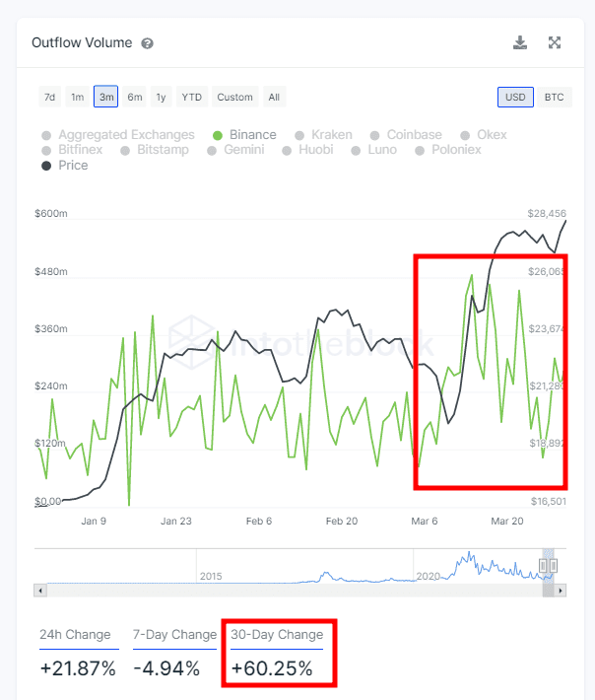Image resolution: width=595 pixels, height=700 pixels.
Task: Toggle Luno series in legend
Action: click(374, 150)
